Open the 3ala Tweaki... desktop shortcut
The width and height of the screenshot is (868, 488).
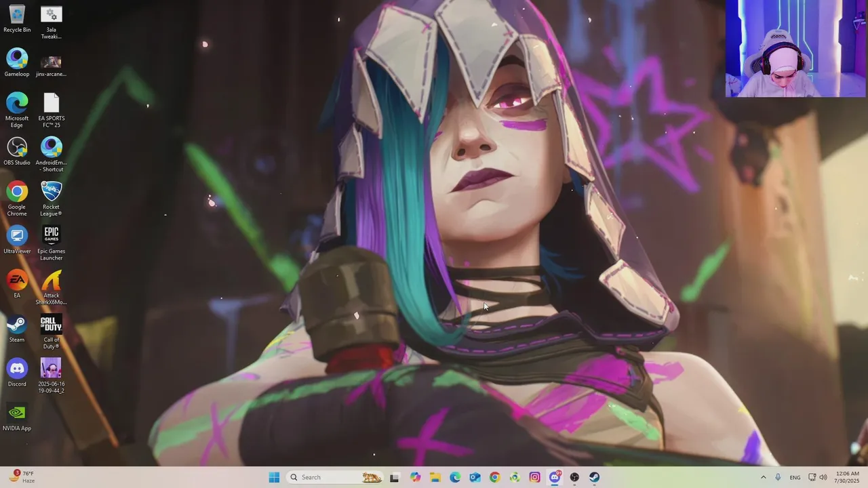(51, 22)
